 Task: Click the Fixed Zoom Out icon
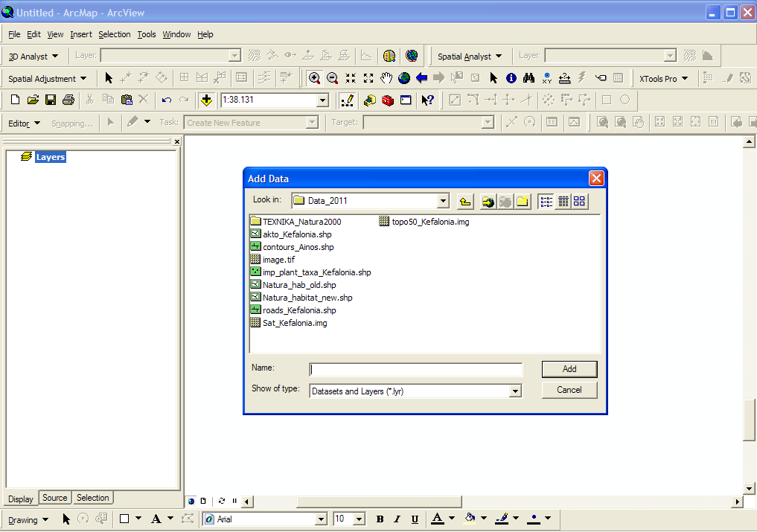pyautogui.click(x=368, y=78)
